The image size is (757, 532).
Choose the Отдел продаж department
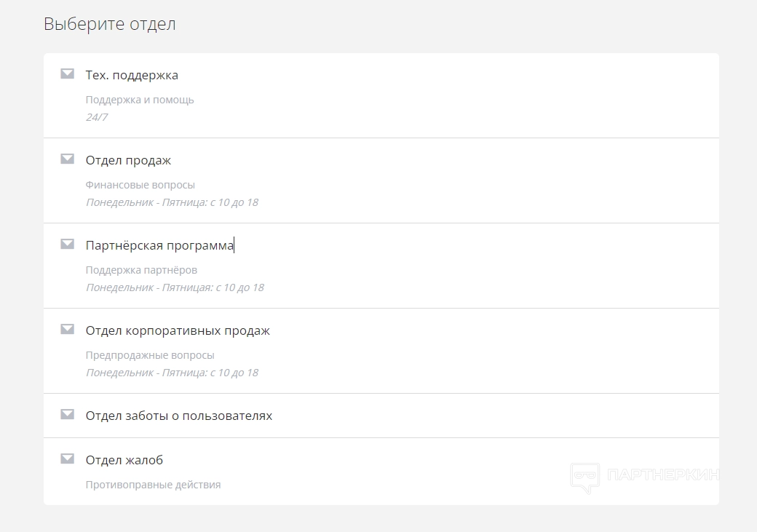pyautogui.click(x=128, y=160)
